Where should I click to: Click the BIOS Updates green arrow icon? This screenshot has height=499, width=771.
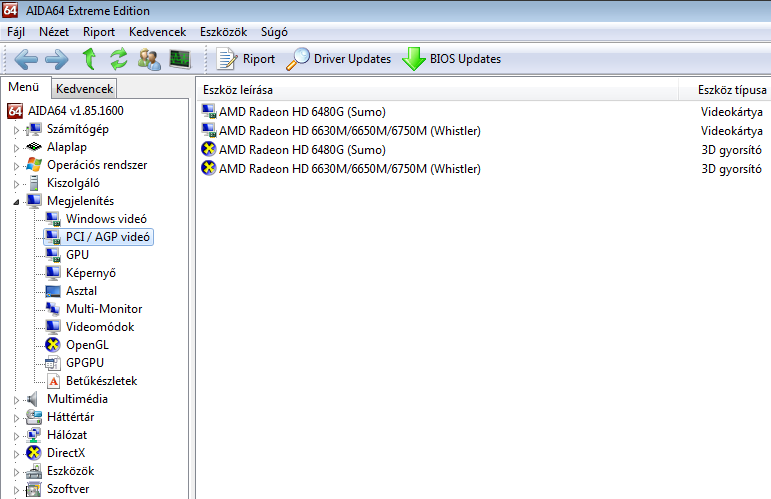414,59
